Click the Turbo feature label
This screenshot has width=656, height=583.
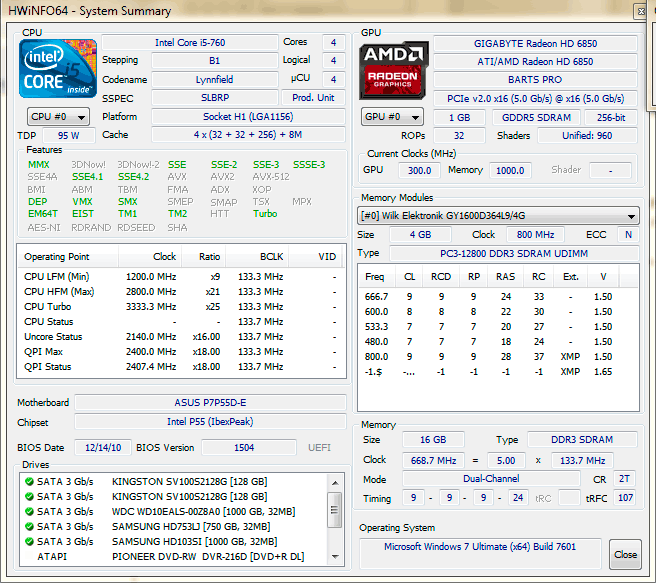click(x=265, y=214)
